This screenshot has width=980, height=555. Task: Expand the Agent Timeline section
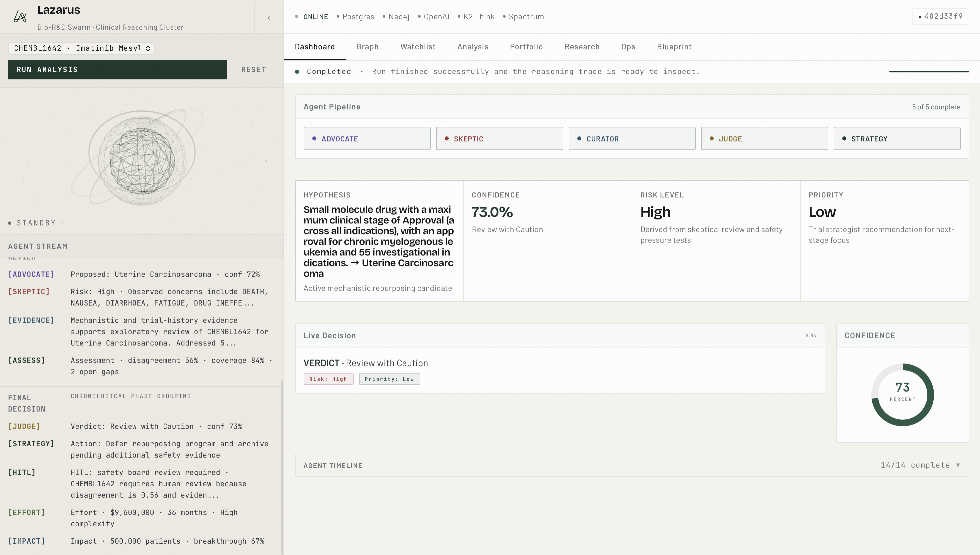[x=958, y=465]
